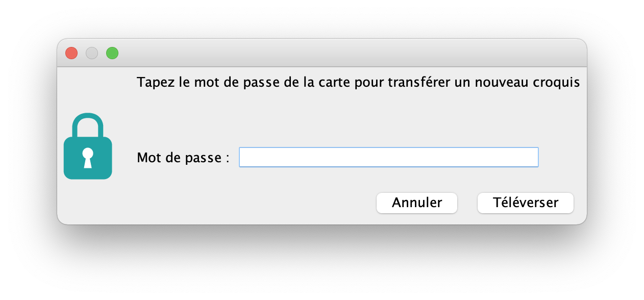The image size is (644, 300).
Task: Select the body of the teal lock image
Action: [x=88, y=158]
